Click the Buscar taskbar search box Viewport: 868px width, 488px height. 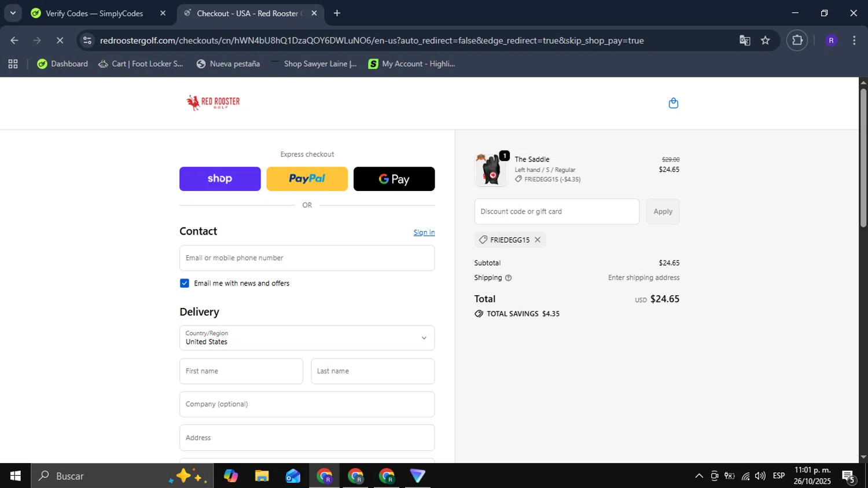(122, 476)
